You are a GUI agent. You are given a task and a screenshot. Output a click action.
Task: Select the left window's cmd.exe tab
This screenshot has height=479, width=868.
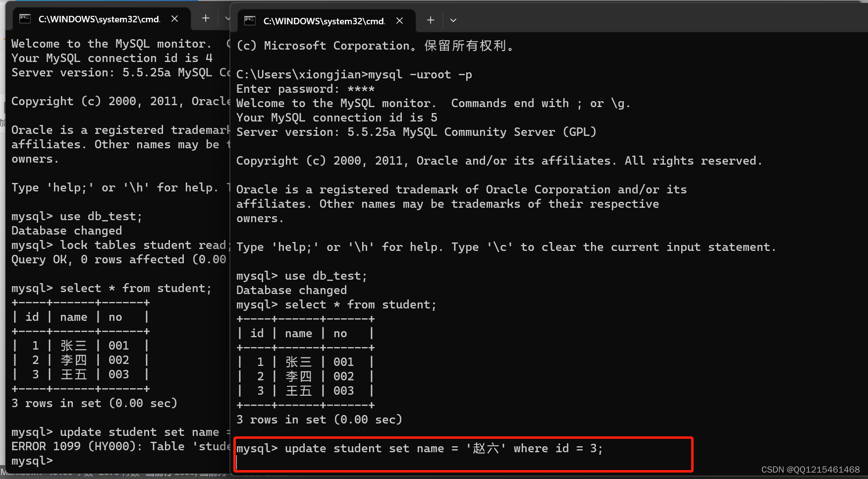pos(101,19)
